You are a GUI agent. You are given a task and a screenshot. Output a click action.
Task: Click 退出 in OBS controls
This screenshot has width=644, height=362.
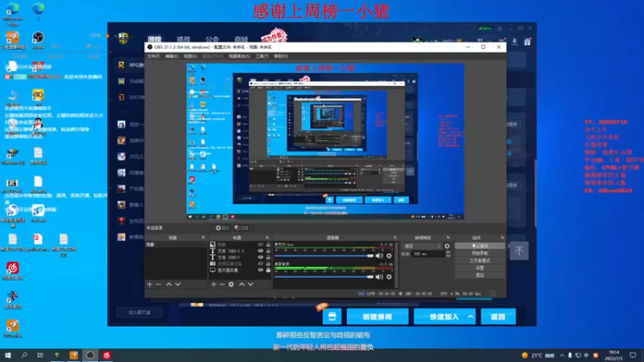pyautogui.click(x=480, y=275)
